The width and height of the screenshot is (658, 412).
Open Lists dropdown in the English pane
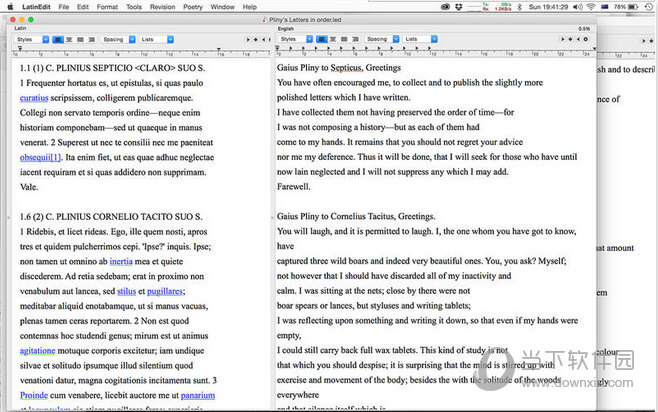pos(420,39)
